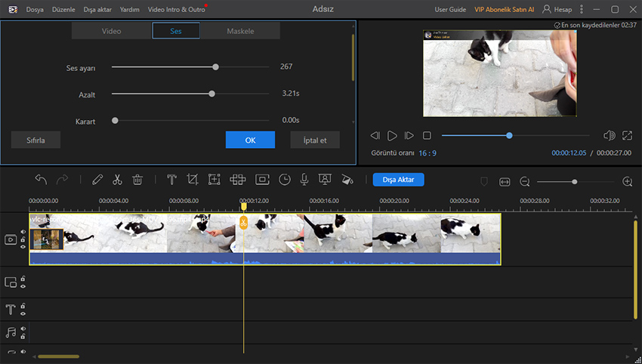642x364 pixels.
Task: Change the 16 : 9 aspect ratio
Action: 427,153
